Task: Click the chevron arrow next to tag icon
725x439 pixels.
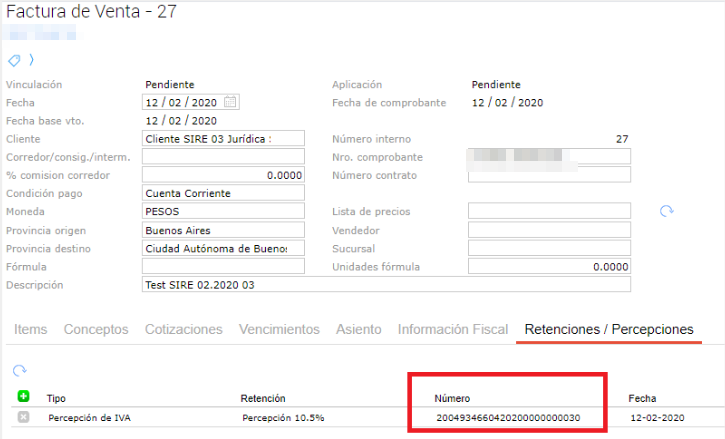Action: point(31,60)
